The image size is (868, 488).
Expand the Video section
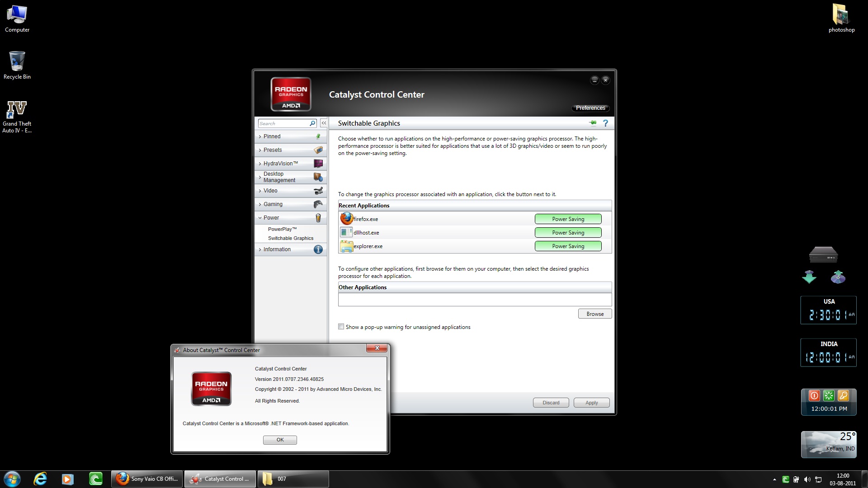290,191
